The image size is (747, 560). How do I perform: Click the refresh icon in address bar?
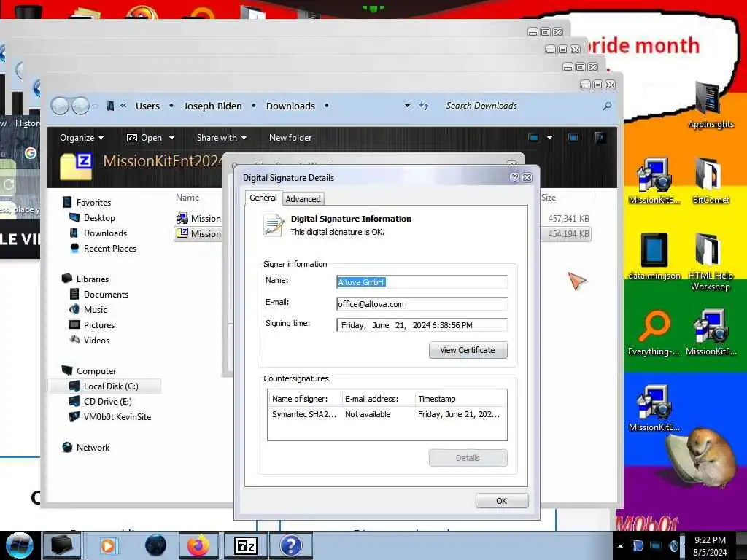pyautogui.click(x=424, y=106)
